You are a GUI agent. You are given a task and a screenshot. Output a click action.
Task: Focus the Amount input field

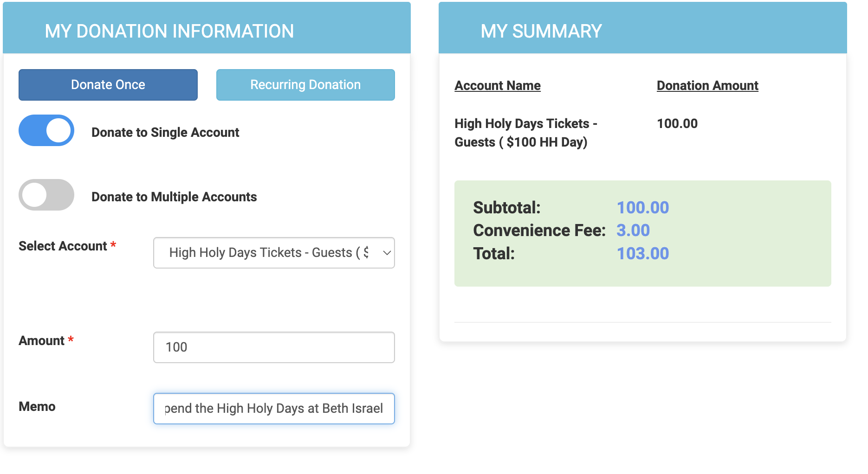274,347
